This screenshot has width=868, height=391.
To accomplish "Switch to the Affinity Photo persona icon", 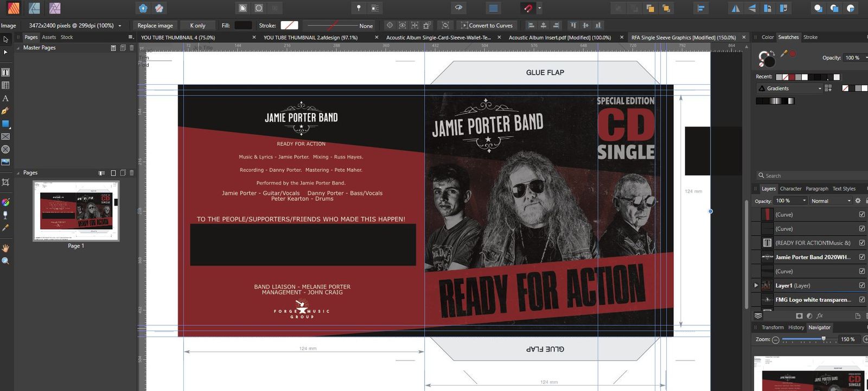I will (55, 8).
